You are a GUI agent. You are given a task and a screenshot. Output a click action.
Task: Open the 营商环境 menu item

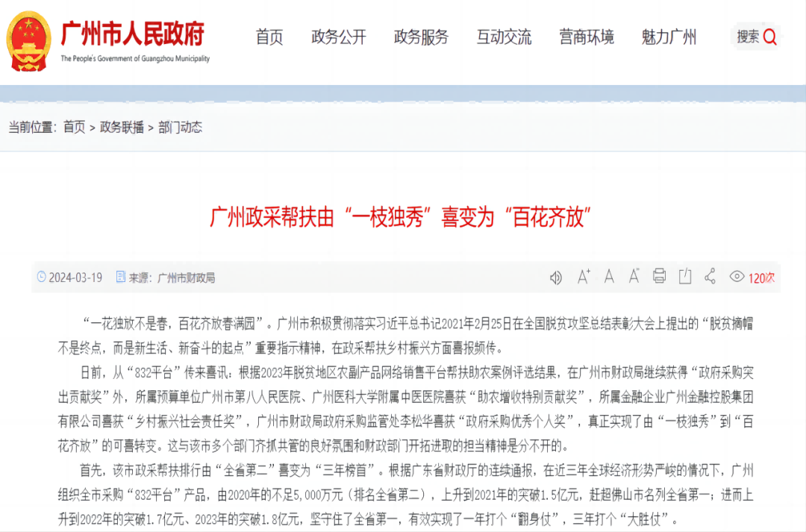[x=587, y=37]
